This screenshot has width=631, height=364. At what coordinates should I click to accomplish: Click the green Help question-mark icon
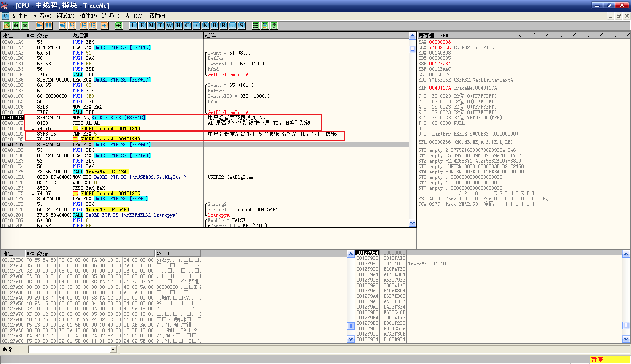tap(274, 25)
